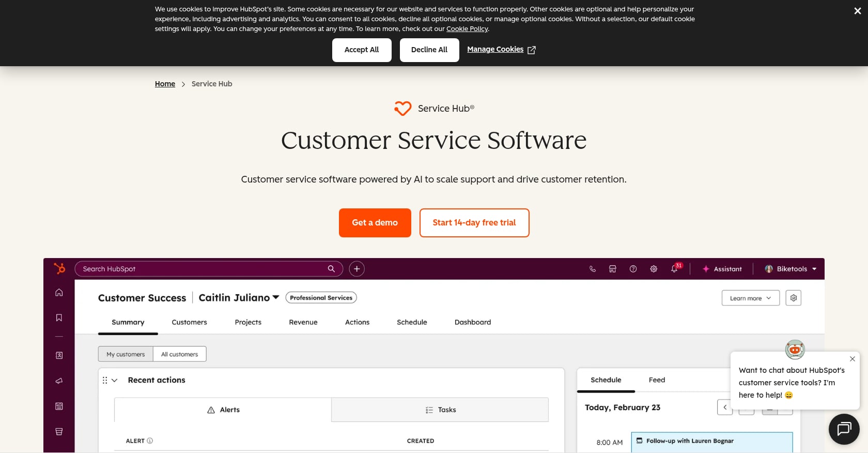The image size is (868, 453).
Task: Click the sidebar content list icon
Action: [59, 406]
